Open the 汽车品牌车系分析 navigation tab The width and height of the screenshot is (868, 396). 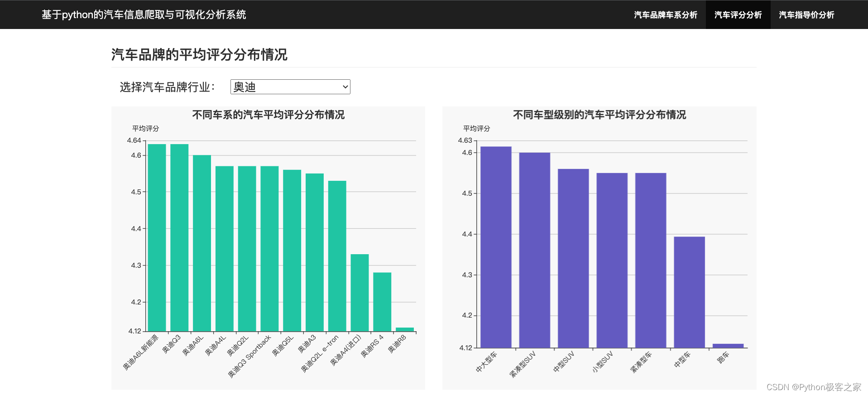pyautogui.click(x=665, y=15)
